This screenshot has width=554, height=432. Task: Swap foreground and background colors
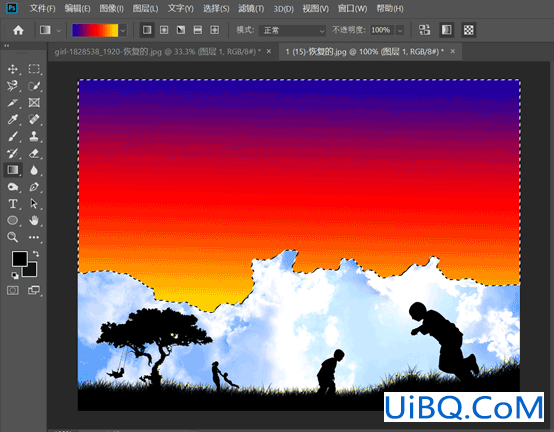36,254
